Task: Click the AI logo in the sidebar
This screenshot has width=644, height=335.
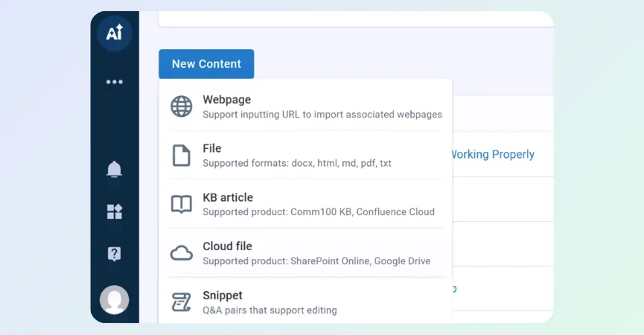Action: point(114,33)
